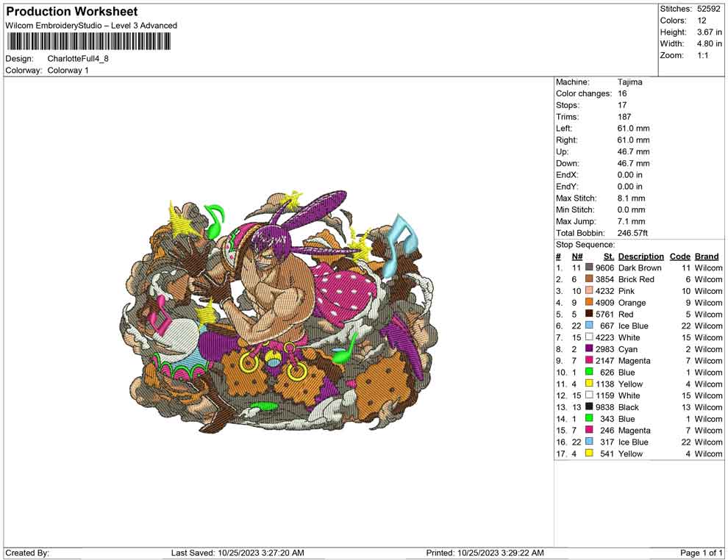Click the Ice Blue swatch in stop 6
The height and width of the screenshot is (560, 728).
[x=589, y=326]
